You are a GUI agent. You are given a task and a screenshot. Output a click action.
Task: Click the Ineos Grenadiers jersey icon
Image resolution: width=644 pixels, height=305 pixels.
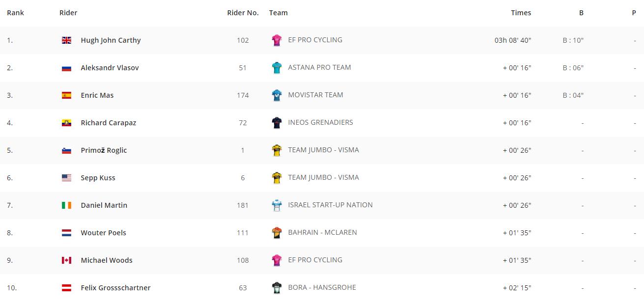(x=277, y=123)
